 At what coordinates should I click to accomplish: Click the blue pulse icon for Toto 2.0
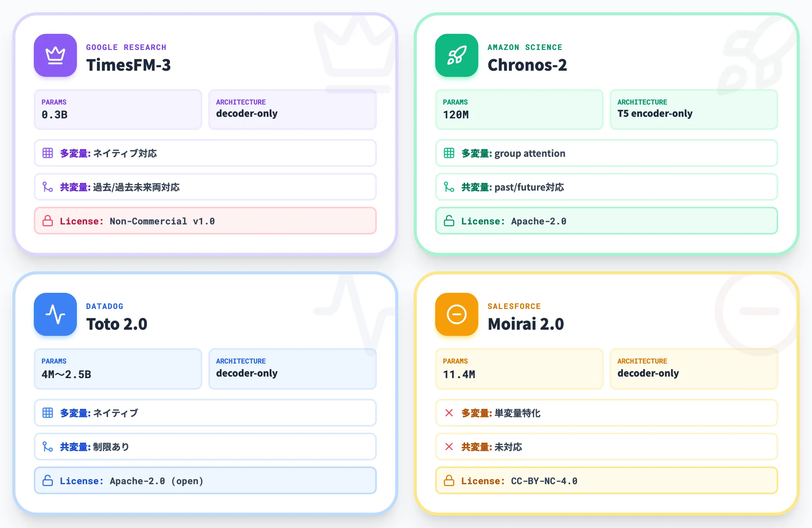pos(55,314)
